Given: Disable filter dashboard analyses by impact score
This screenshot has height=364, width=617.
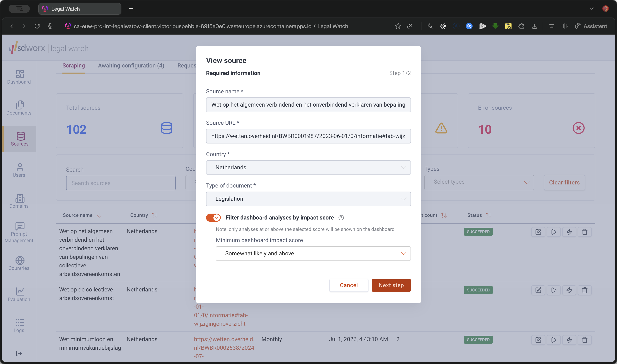Looking at the screenshot, I should (x=213, y=218).
